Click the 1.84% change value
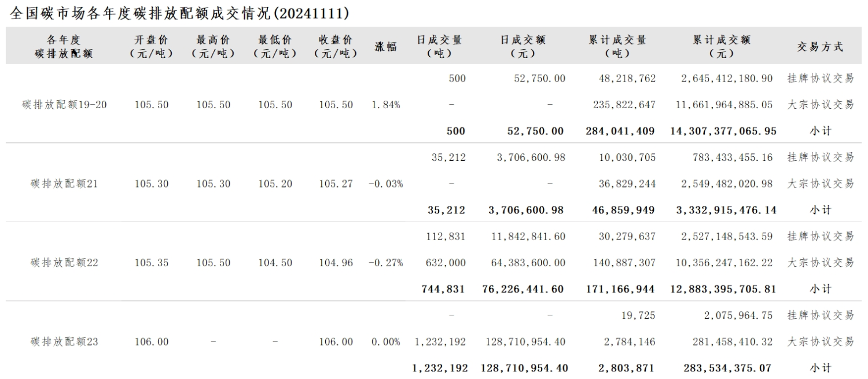Viewport: 868px width, 379px height. [385, 105]
